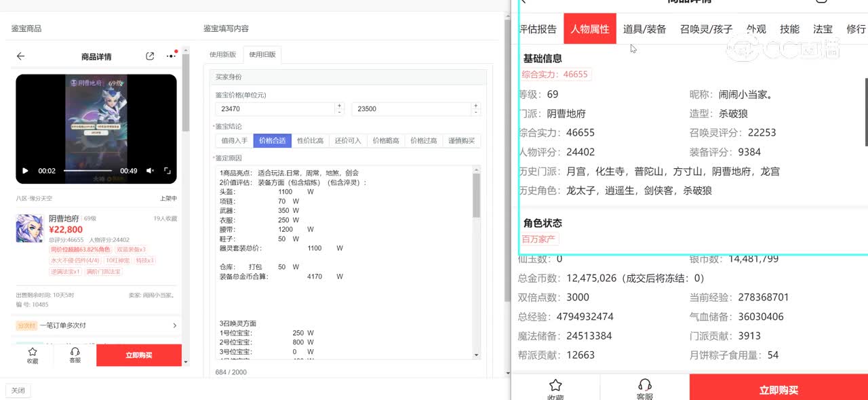Select the 谨慎购买 conclusion option

click(x=461, y=141)
